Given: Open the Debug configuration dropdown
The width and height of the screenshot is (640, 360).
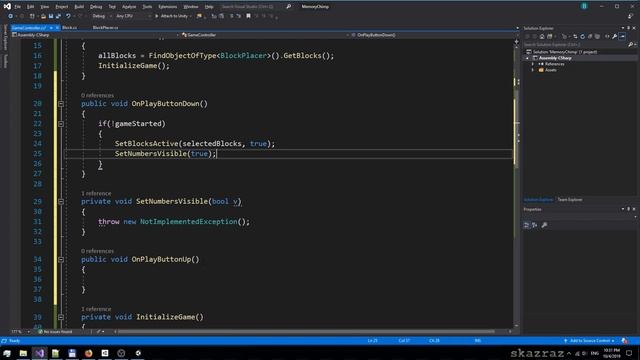Looking at the screenshot, I should click(x=101, y=16).
